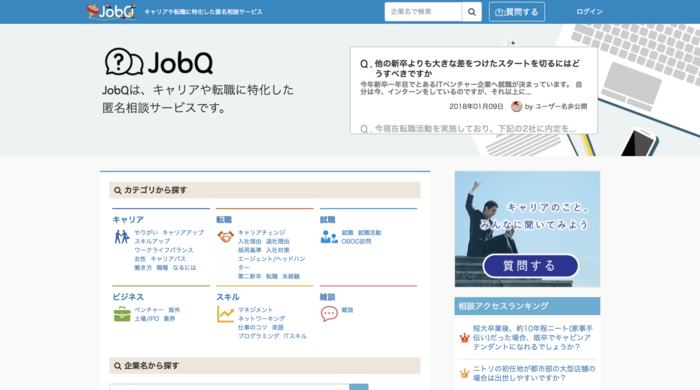This screenshot has width=700, height=390.
Task: Click the 2018年01月09日 post date
Action: 476,106
